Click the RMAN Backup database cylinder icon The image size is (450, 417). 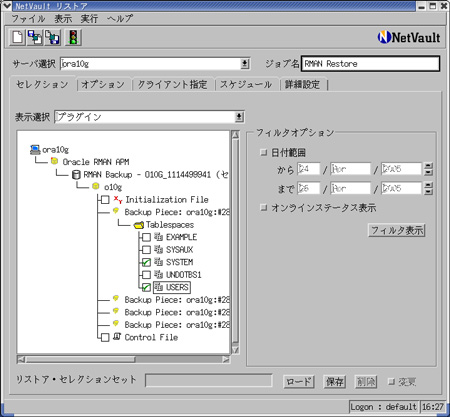pyautogui.click(x=76, y=174)
